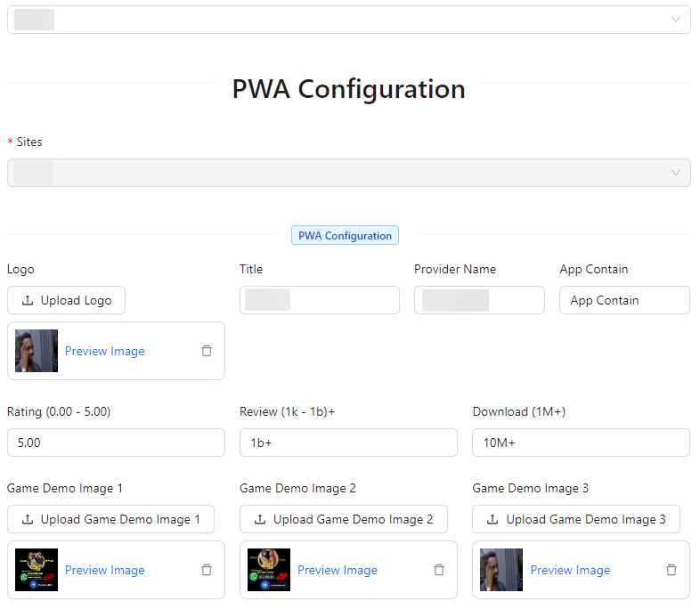The height and width of the screenshot is (609, 700).
Task: Click the Game Demo Image 2 label
Action: coord(297,488)
